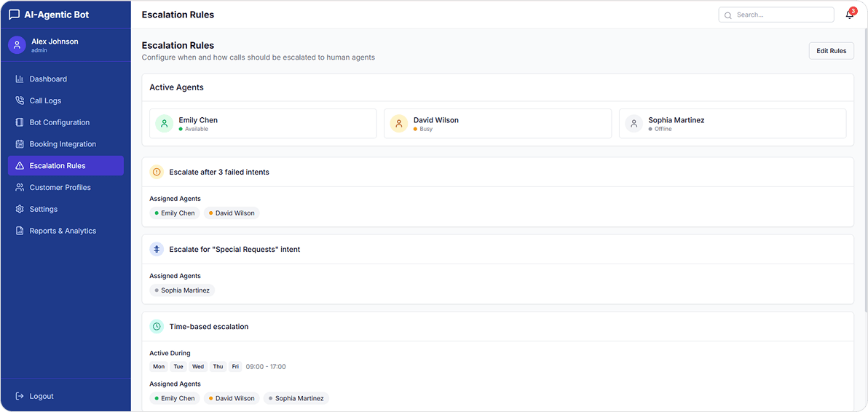Open Bot Configuration page
This screenshot has width=868, height=412.
coord(60,122)
